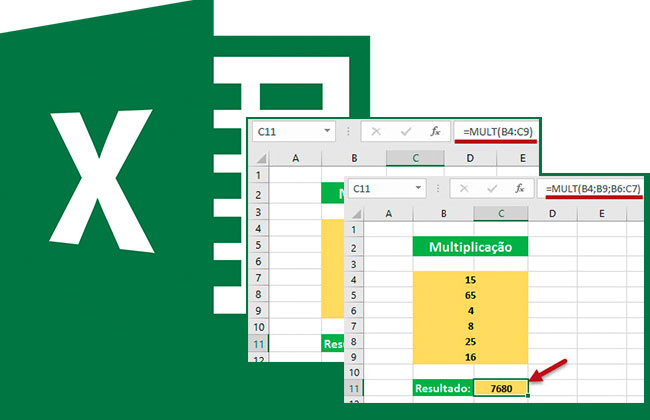Viewport: 650px width, 420px height.
Task: Click the result cell showing 7680
Action: 501,388
